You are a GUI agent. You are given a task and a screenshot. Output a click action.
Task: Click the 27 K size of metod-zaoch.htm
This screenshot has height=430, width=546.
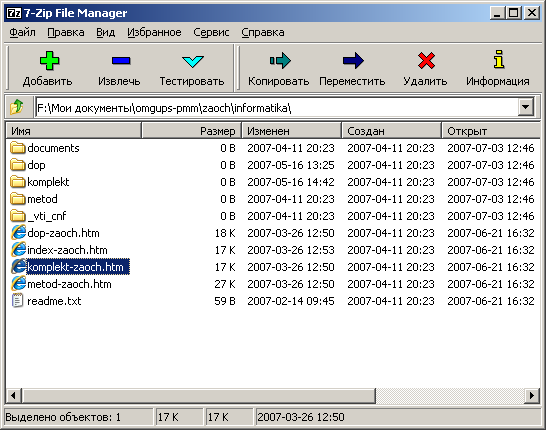tap(225, 284)
